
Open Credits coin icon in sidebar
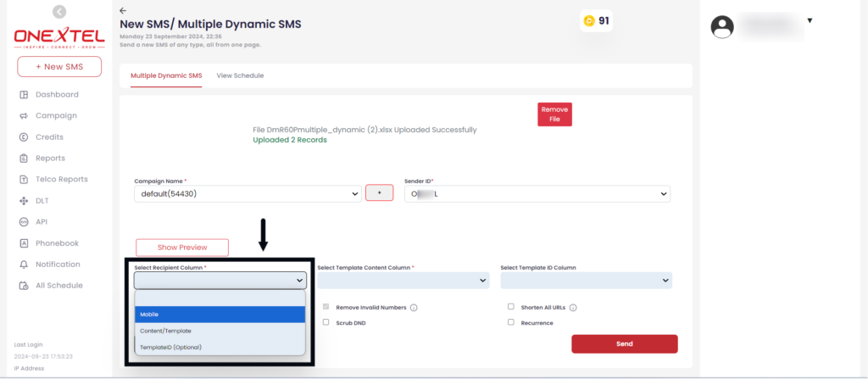click(24, 137)
